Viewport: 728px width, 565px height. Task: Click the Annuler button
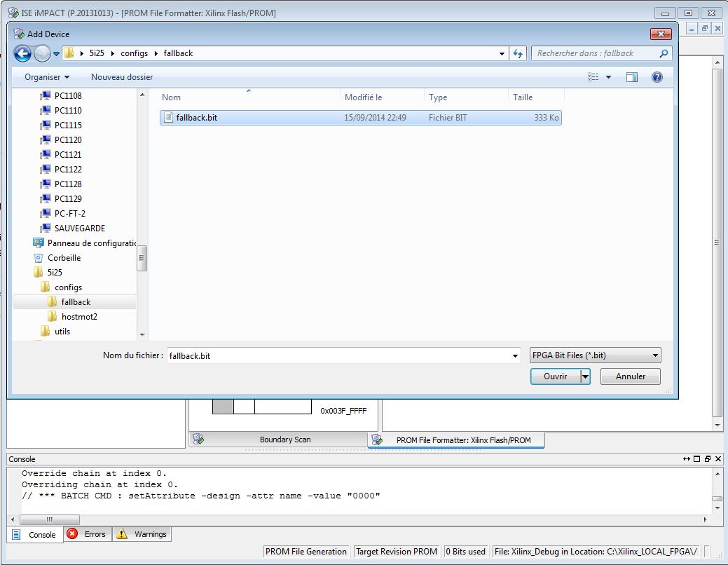(x=631, y=376)
